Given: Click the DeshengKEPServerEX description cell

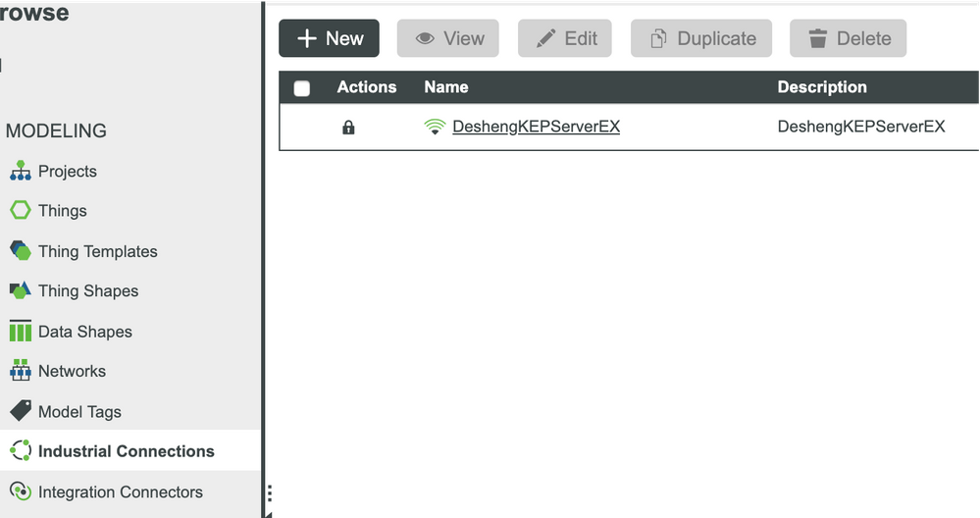Looking at the screenshot, I should (x=861, y=127).
